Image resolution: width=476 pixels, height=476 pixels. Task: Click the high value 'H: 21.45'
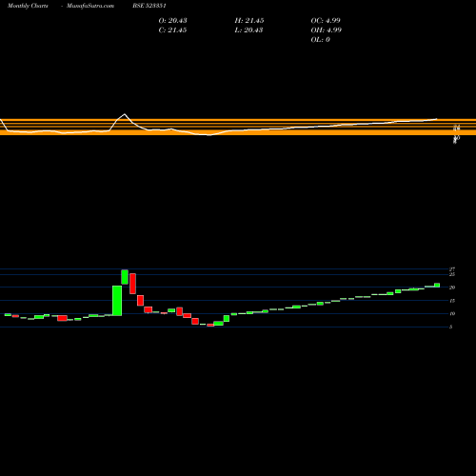[249, 20]
